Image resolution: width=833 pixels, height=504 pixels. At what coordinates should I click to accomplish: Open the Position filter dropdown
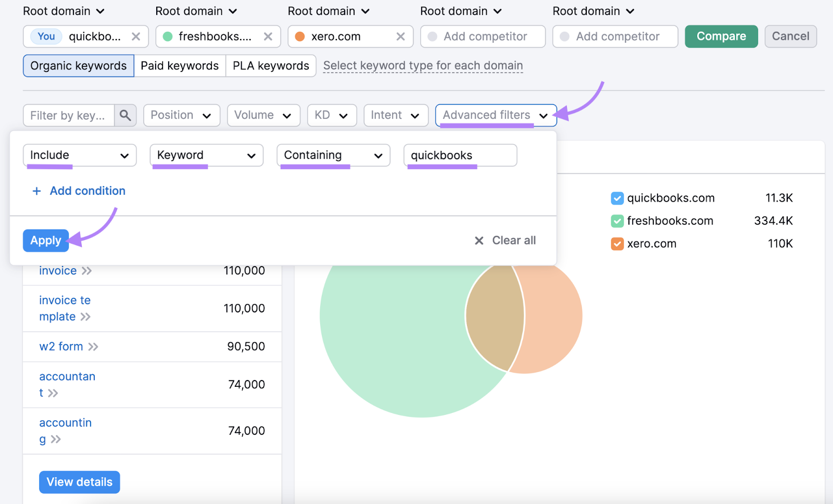pyautogui.click(x=181, y=115)
